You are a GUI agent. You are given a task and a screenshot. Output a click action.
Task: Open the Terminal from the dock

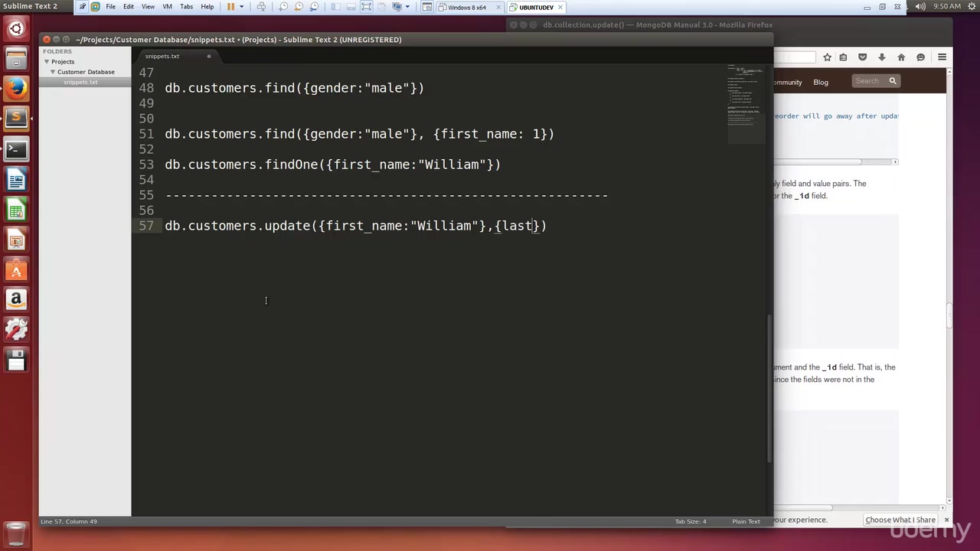coord(16,149)
